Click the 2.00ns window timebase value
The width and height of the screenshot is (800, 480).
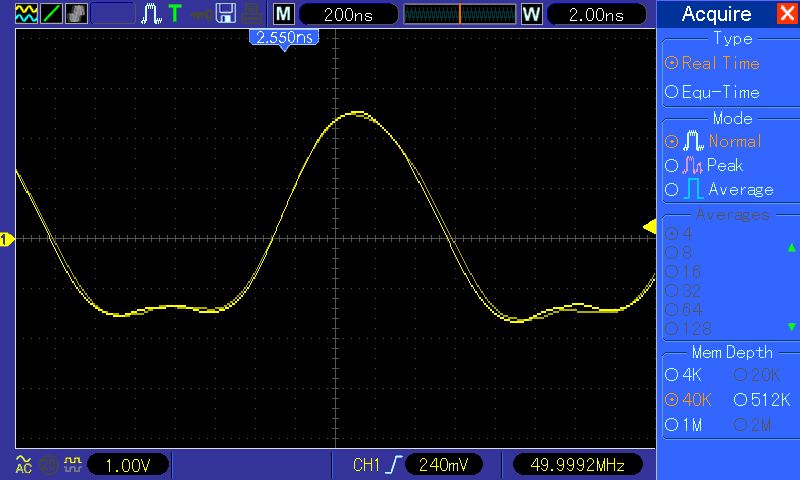[x=596, y=14]
